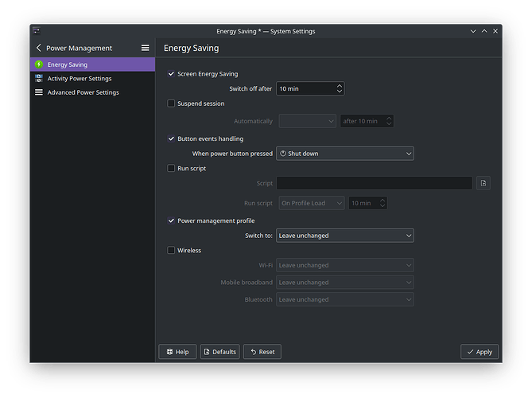Click the Energy Saving green icon
532x398 pixels.
coord(39,64)
